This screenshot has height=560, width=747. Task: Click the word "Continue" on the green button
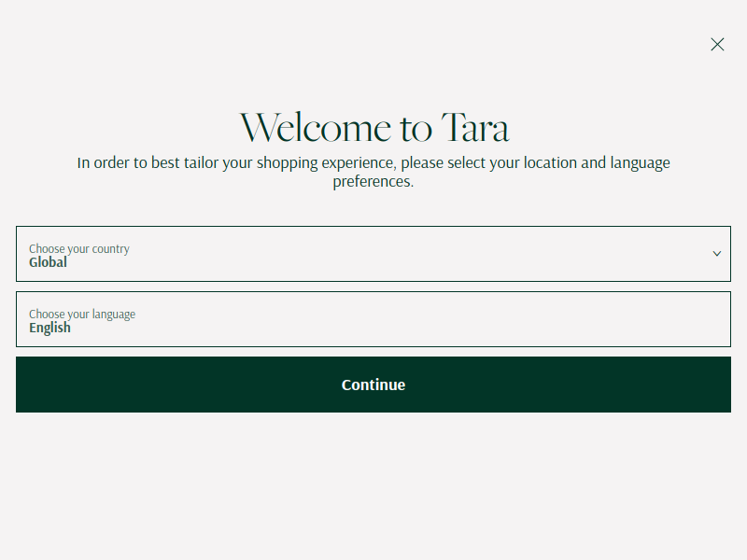[373, 385]
